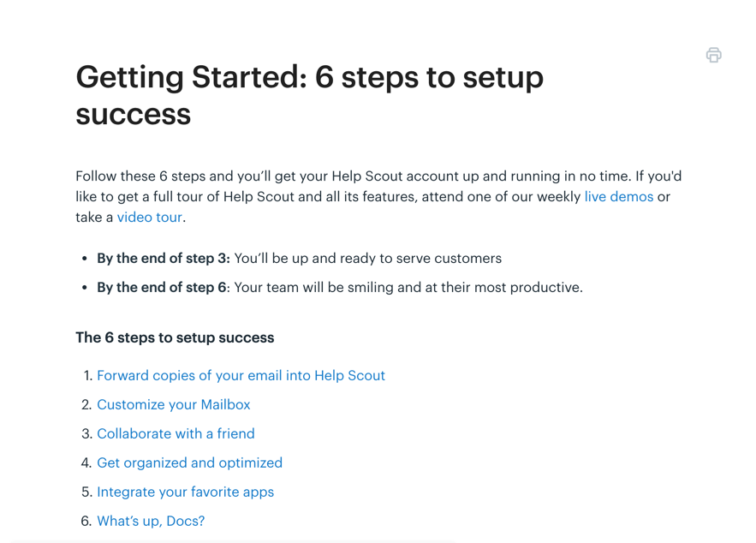Open the video tour link

149,218
